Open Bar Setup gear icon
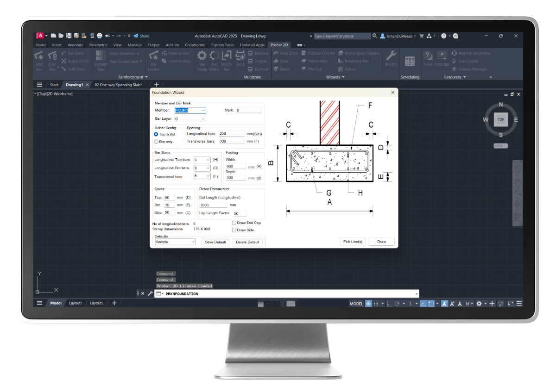The image size is (556, 392). coord(202,56)
